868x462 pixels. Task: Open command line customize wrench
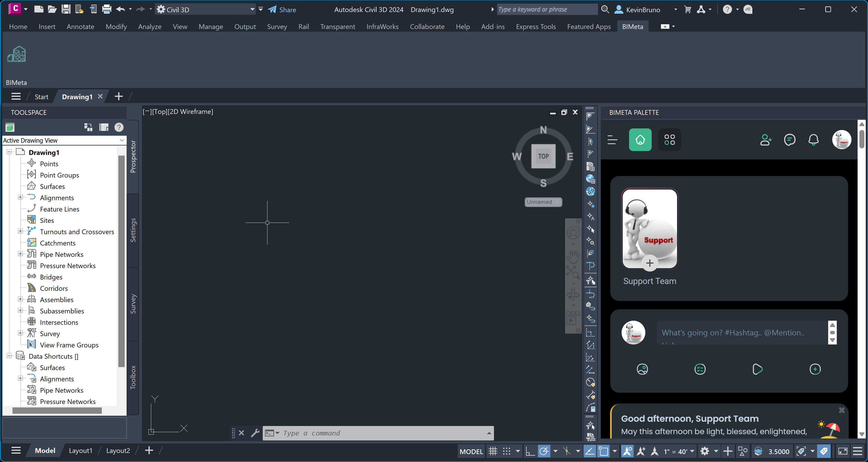point(255,433)
